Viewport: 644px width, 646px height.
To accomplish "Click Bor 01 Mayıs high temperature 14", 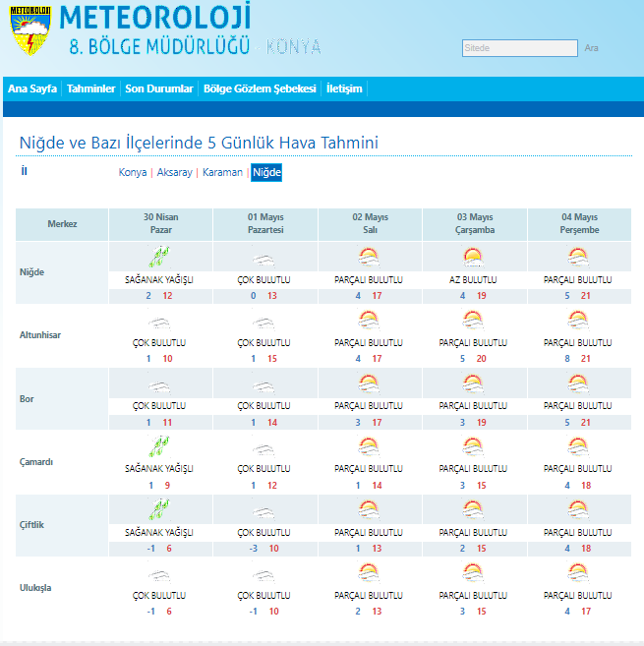I will point(272,422).
